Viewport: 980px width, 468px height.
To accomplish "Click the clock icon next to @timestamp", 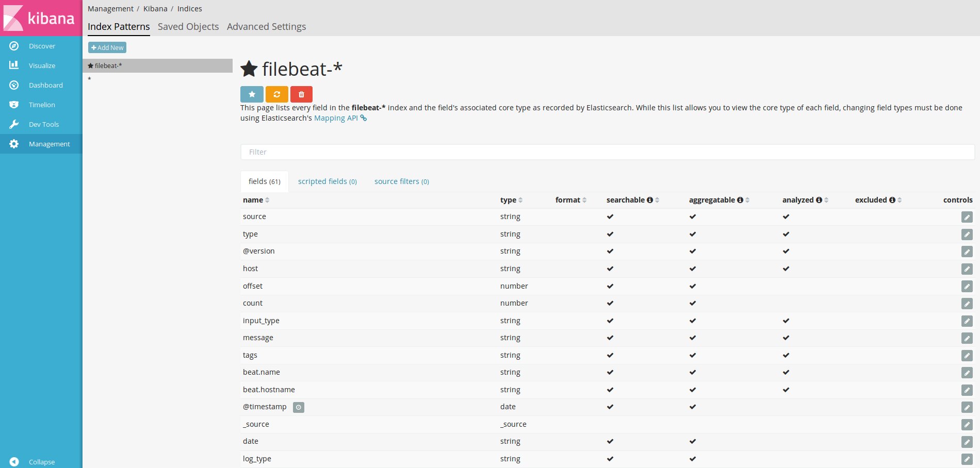I will click(299, 407).
